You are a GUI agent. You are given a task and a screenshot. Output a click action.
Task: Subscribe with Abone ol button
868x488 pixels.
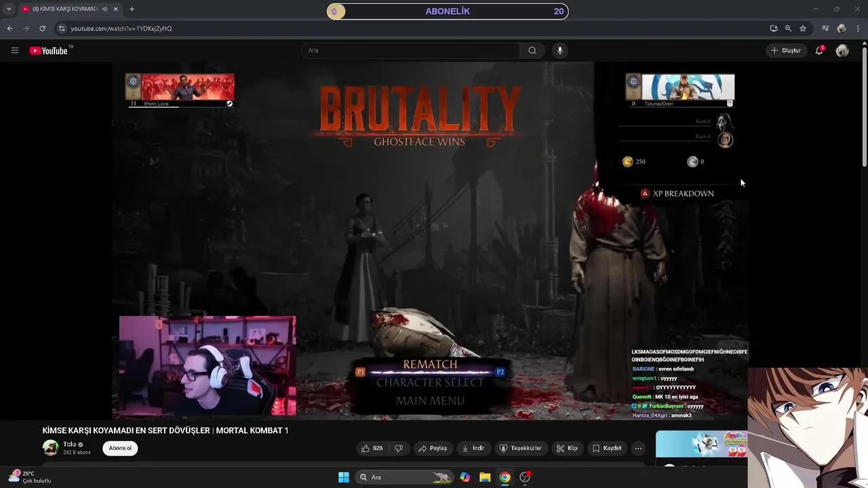click(x=120, y=448)
